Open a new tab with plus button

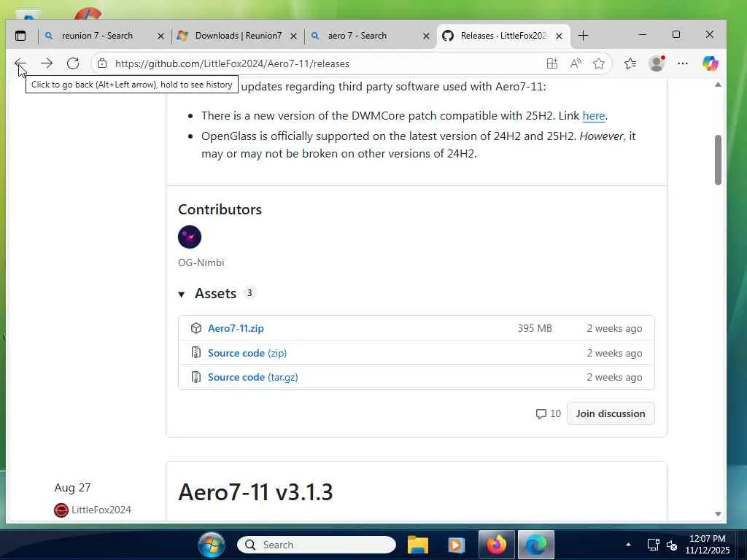pyautogui.click(x=583, y=36)
